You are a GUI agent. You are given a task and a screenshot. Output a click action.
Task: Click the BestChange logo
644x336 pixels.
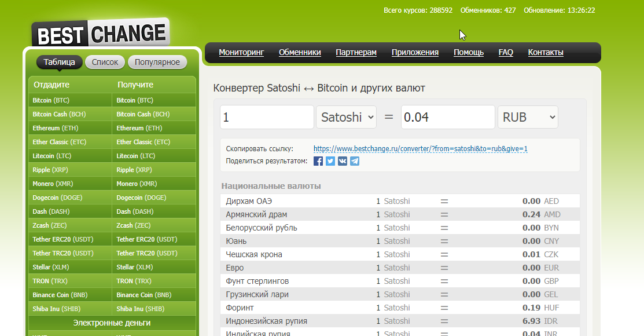(101, 33)
